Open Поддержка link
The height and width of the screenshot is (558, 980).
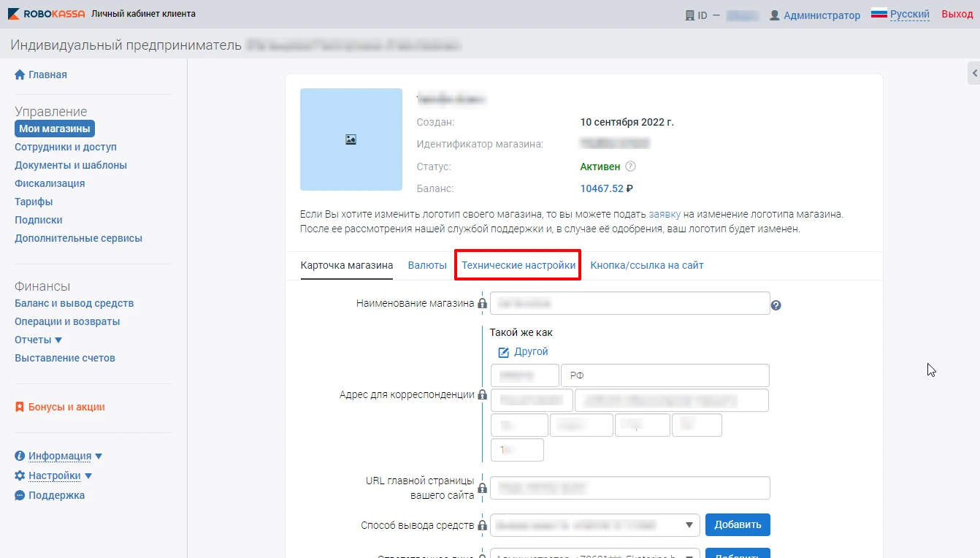57,495
